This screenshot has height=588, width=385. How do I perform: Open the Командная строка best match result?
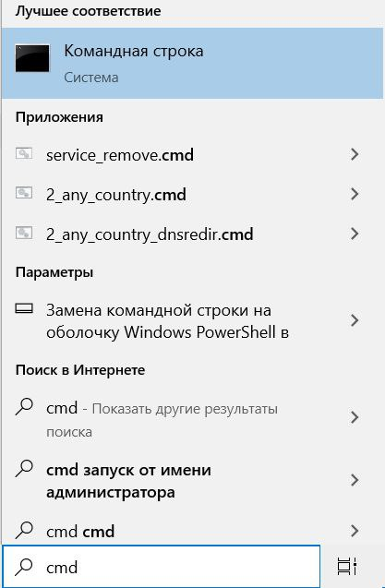tap(192, 63)
